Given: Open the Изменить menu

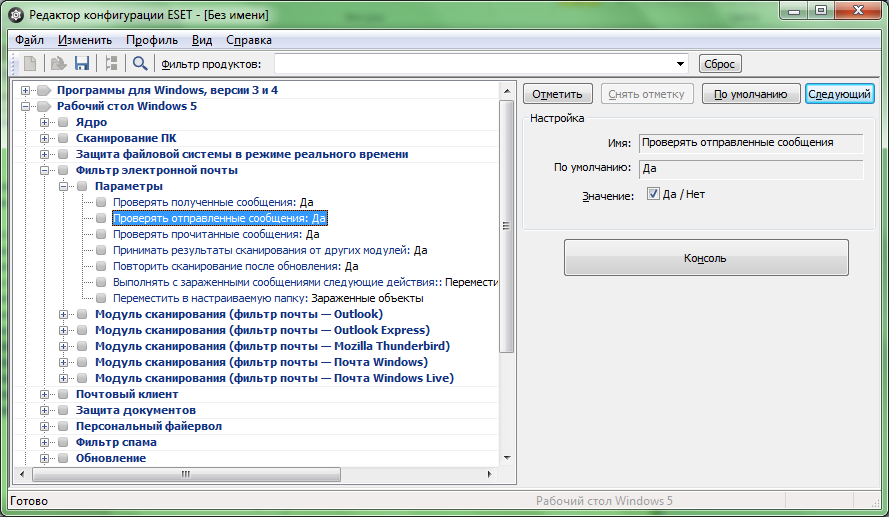Looking at the screenshot, I should pyautogui.click(x=85, y=40).
